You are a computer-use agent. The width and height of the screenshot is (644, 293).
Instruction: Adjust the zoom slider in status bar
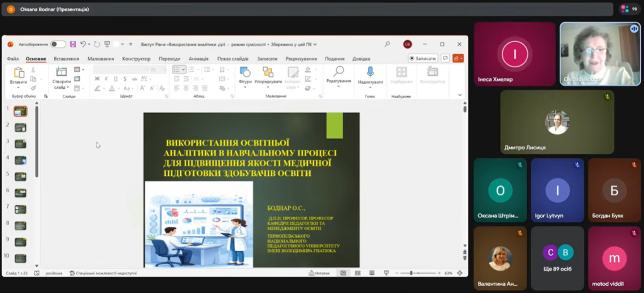pos(411,273)
